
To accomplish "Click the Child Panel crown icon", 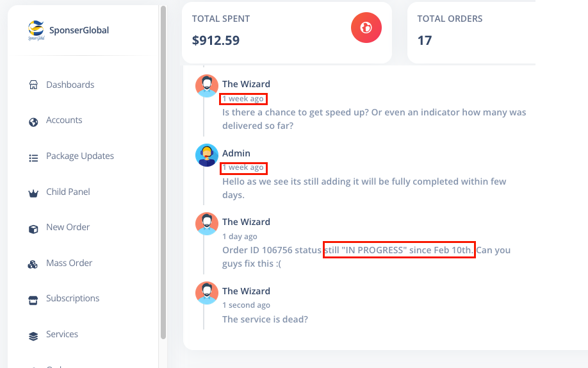I will (33, 194).
